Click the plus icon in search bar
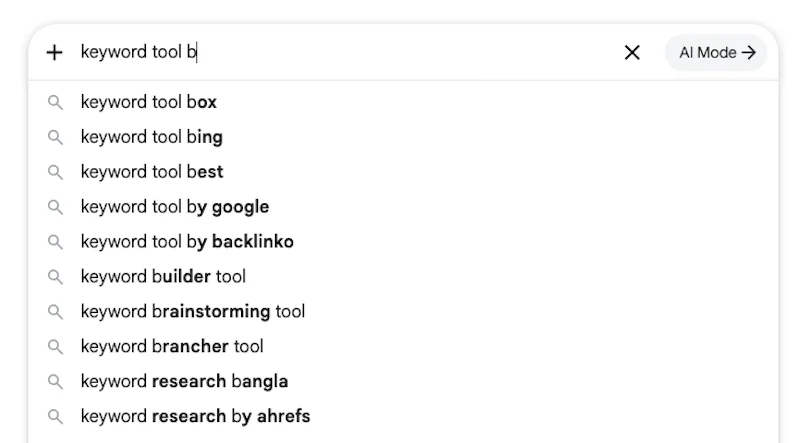 point(54,52)
